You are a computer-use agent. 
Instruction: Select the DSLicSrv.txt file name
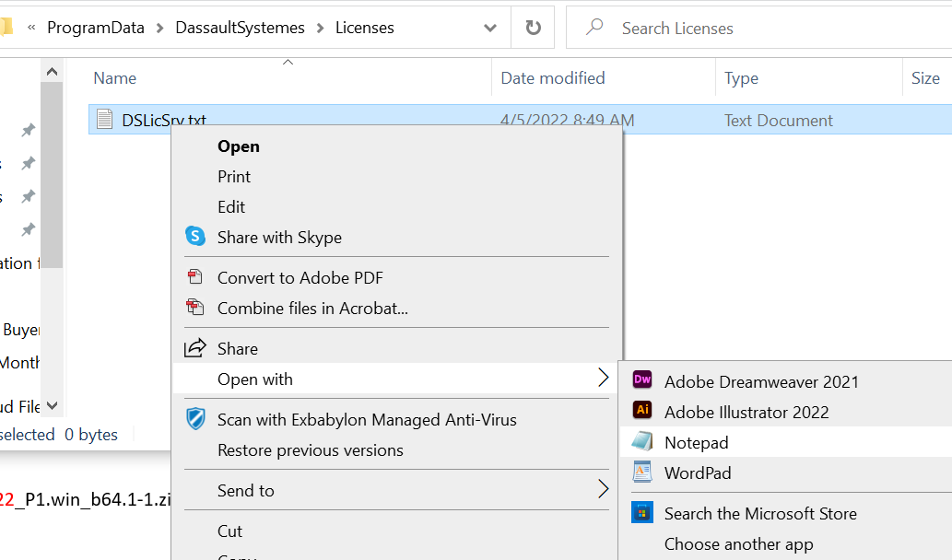[164, 120]
